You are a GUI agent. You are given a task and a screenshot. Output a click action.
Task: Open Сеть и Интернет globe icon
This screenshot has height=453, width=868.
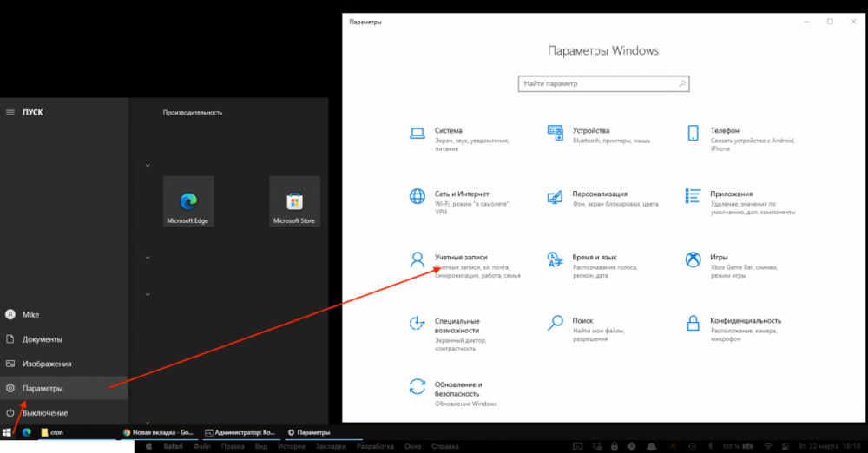coord(418,196)
